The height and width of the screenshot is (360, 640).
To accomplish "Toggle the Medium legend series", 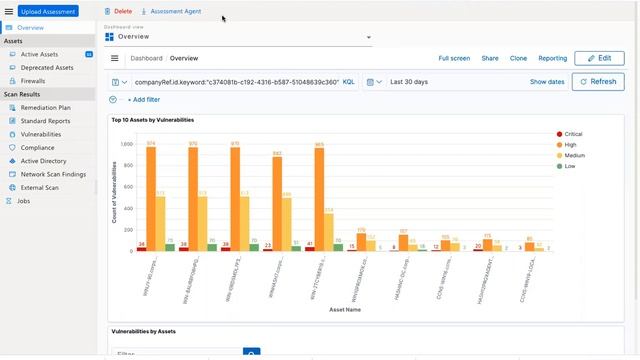I will pos(571,156).
